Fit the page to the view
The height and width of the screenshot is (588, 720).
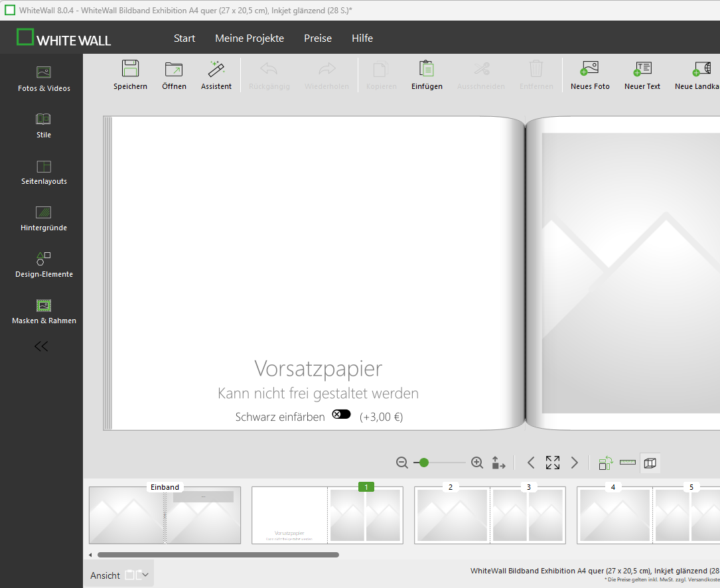pos(552,463)
